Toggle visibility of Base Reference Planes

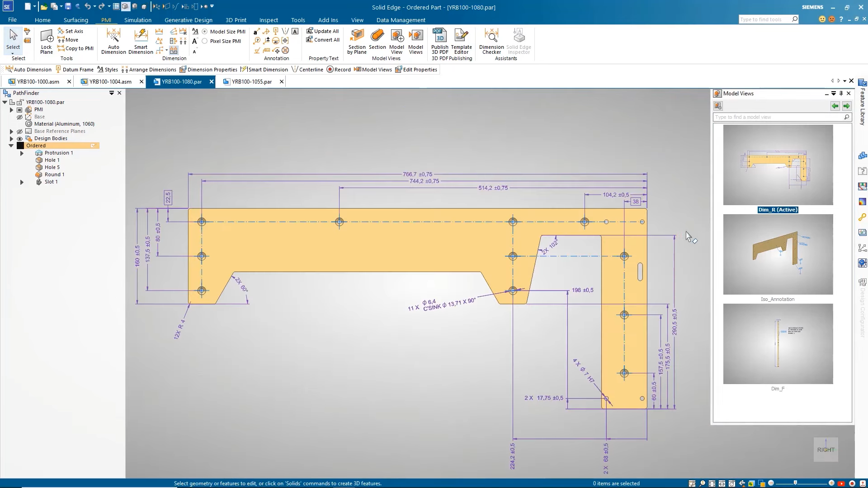point(19,131)
